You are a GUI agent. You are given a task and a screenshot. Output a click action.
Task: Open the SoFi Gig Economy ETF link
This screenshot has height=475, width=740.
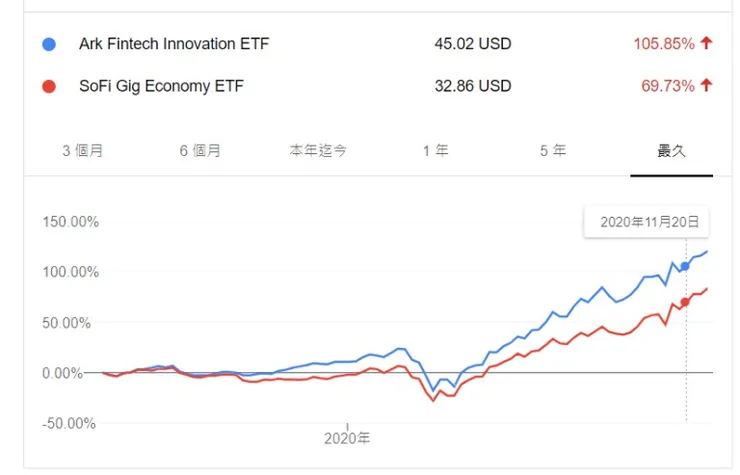(161, 86)
